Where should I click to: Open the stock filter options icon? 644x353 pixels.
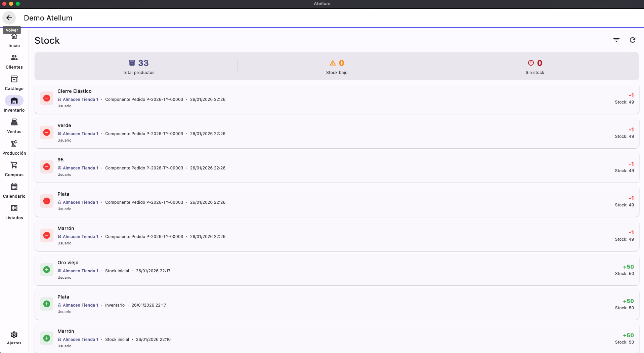616,40
